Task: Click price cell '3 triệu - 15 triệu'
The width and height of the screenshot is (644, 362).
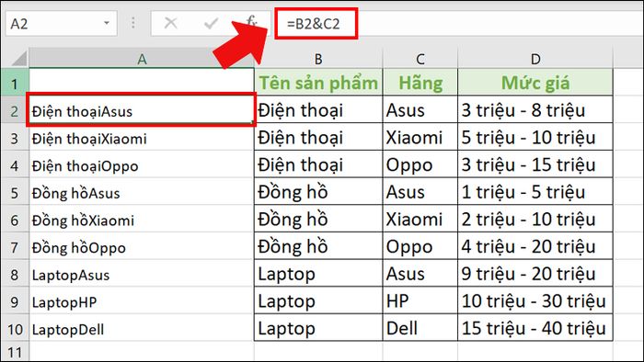Action: [x=535, y=164]
